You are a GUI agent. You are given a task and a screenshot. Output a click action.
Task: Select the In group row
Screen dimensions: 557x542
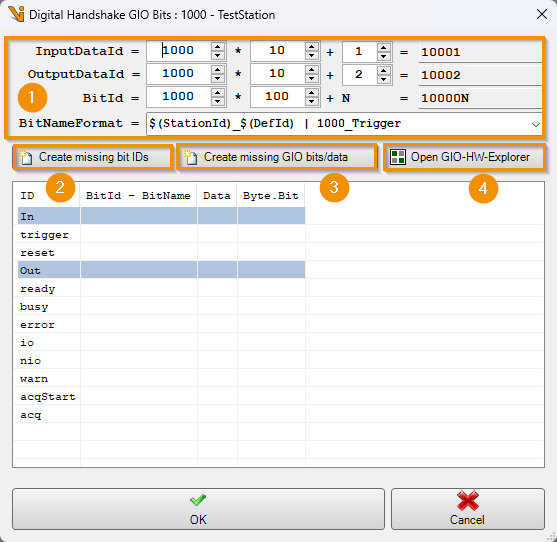161,216
